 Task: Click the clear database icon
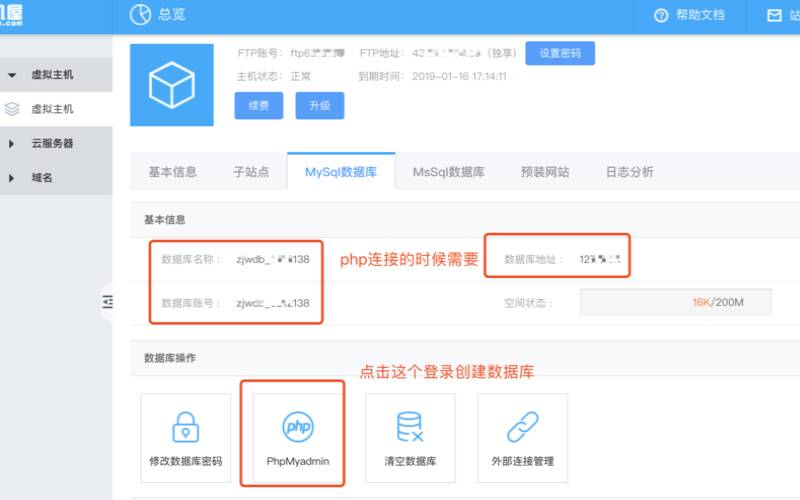tap(410, 427)
